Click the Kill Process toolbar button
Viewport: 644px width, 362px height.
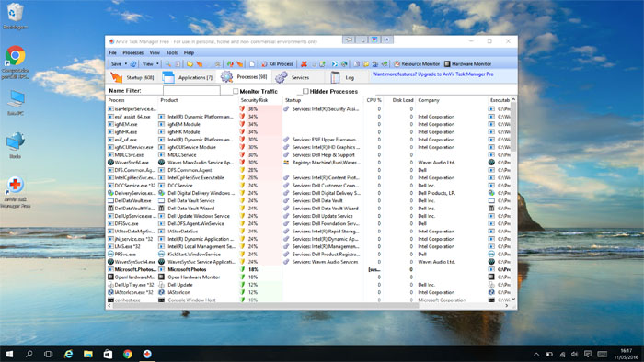(x=278, y=64)
